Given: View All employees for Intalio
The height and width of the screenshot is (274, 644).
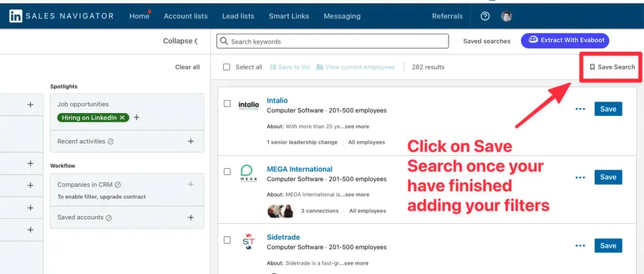Looking at the screenshot, I should point(367,142).
